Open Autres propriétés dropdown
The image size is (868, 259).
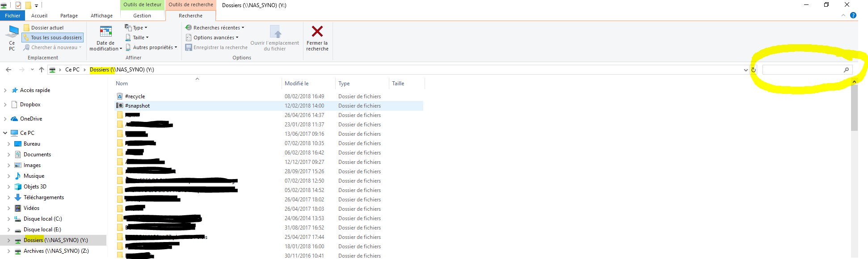151,47
